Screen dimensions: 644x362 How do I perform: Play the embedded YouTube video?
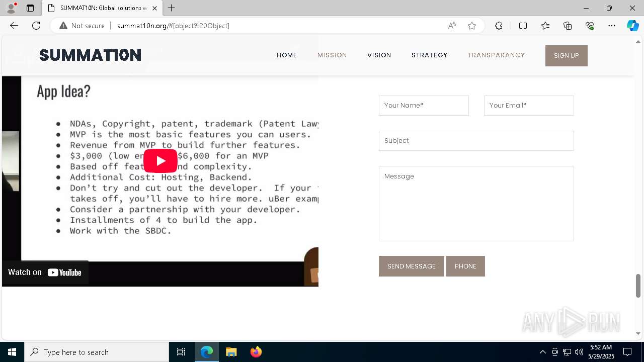[160, 161]
